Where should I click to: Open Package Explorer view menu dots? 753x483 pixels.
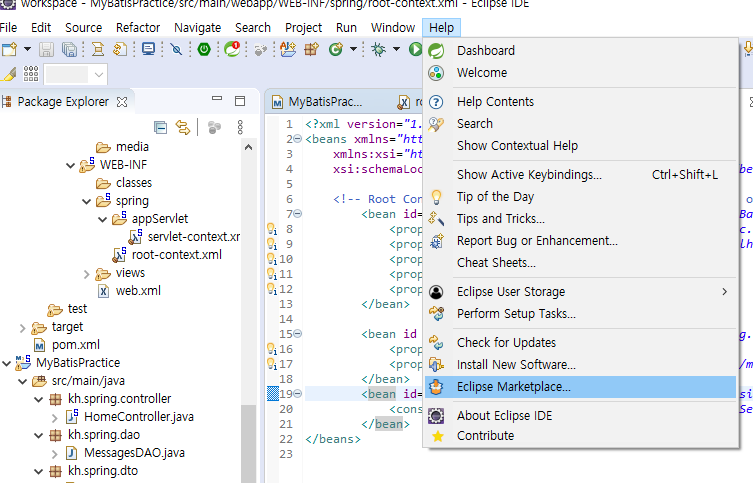pos(240,127)
